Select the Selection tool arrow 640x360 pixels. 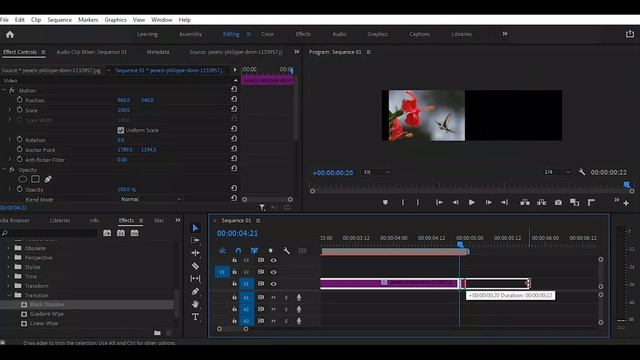pos(196,228)
